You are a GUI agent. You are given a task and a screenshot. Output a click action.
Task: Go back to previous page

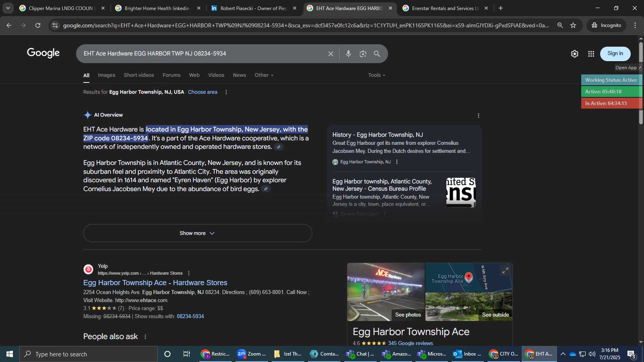[x=9, y=25]
